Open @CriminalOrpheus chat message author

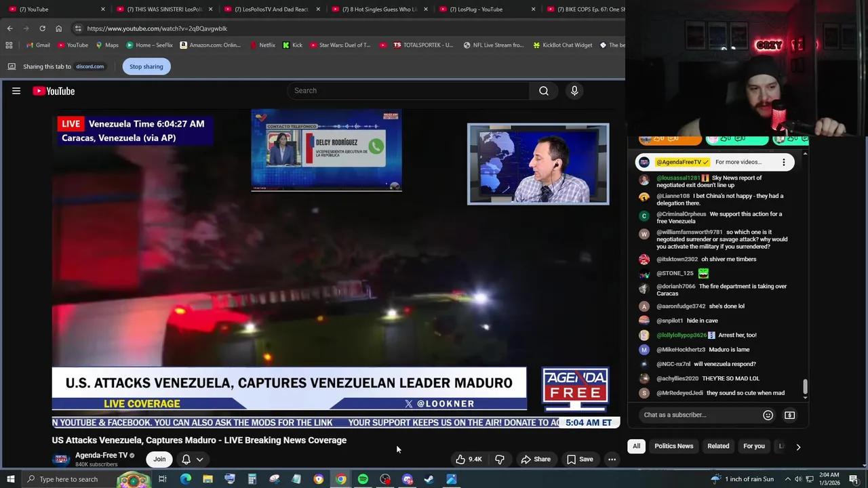[x=681, y=214]
